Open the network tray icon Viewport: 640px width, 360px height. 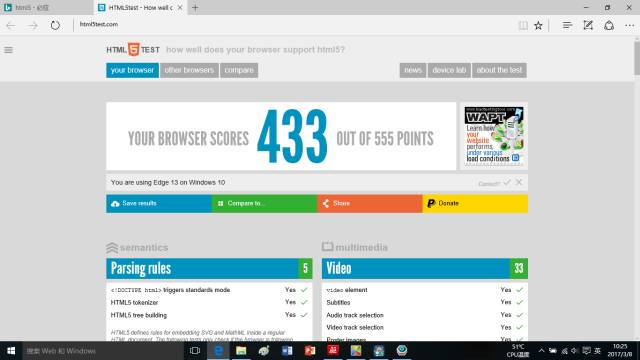click(x=564, y=351)
